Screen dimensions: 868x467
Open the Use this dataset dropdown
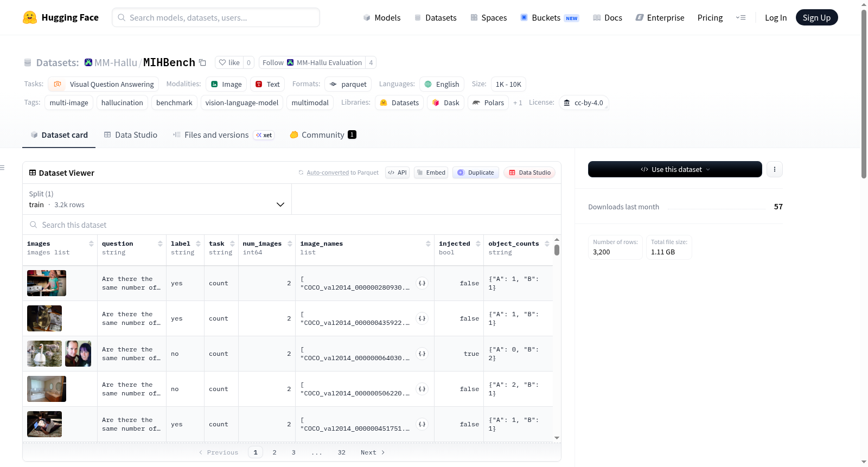(675, 169)
